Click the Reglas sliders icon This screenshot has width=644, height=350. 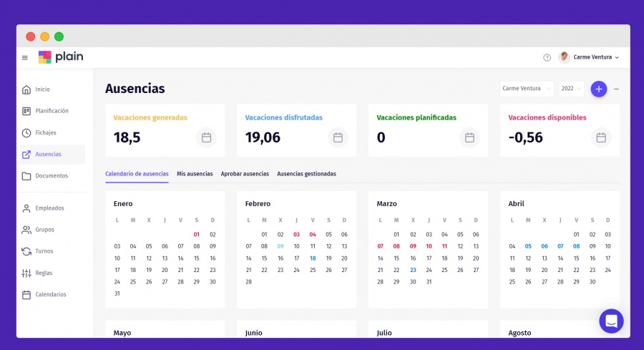[x=26, y=273]
